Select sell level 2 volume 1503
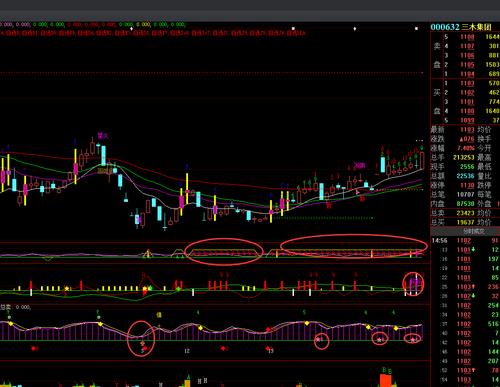500x387 pixels. coord(492,65)
